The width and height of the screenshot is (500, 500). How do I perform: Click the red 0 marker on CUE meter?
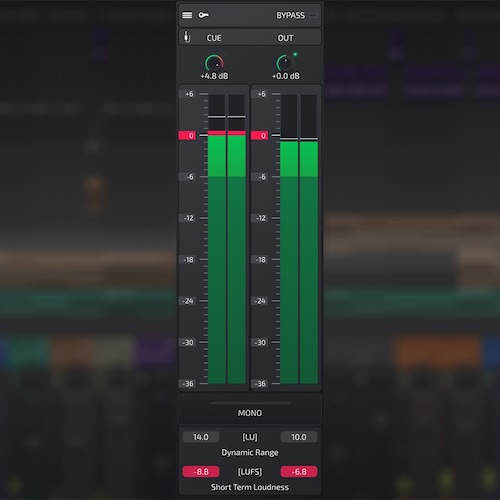[187, 135]
